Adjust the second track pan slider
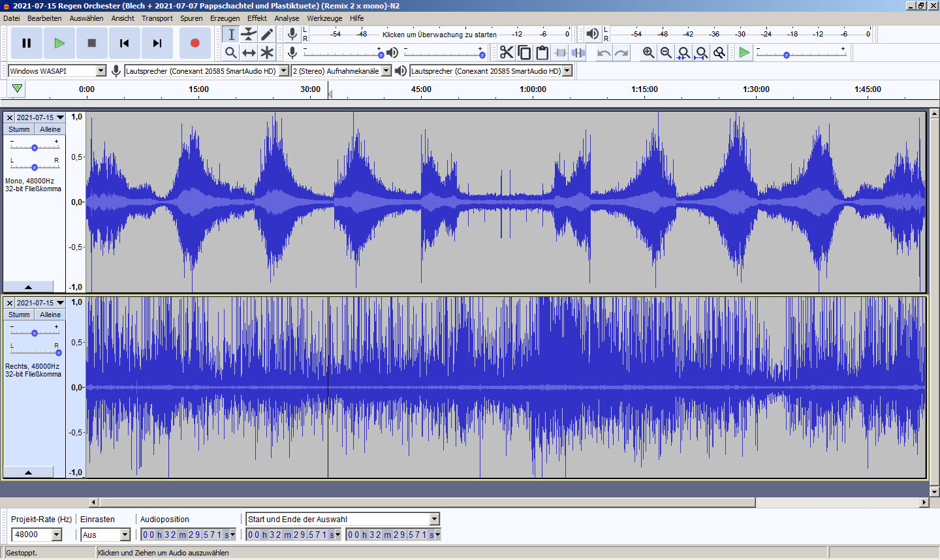Viewport: 940px width, 560px height. (58, 352)
